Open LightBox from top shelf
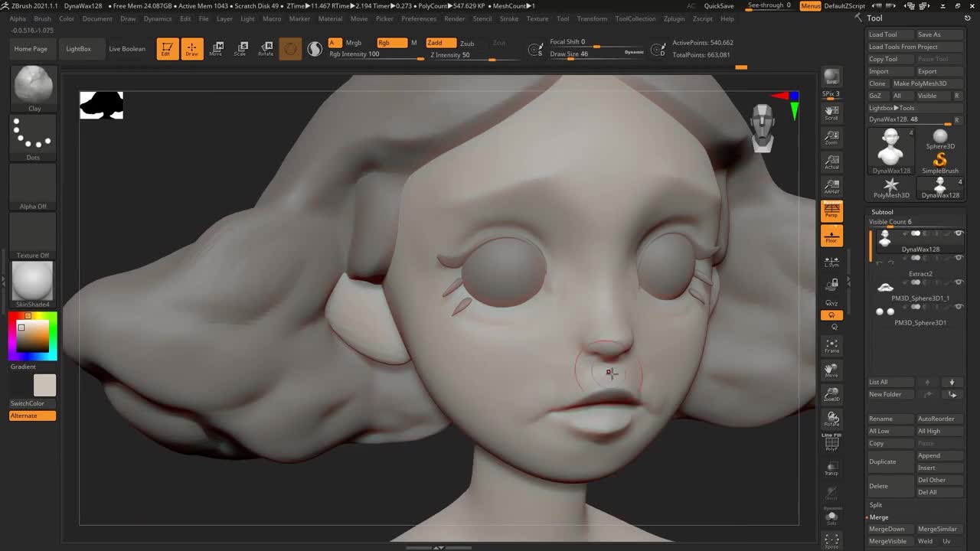The image size is (980, 551). pyautogui.click(x=78, y=49)
